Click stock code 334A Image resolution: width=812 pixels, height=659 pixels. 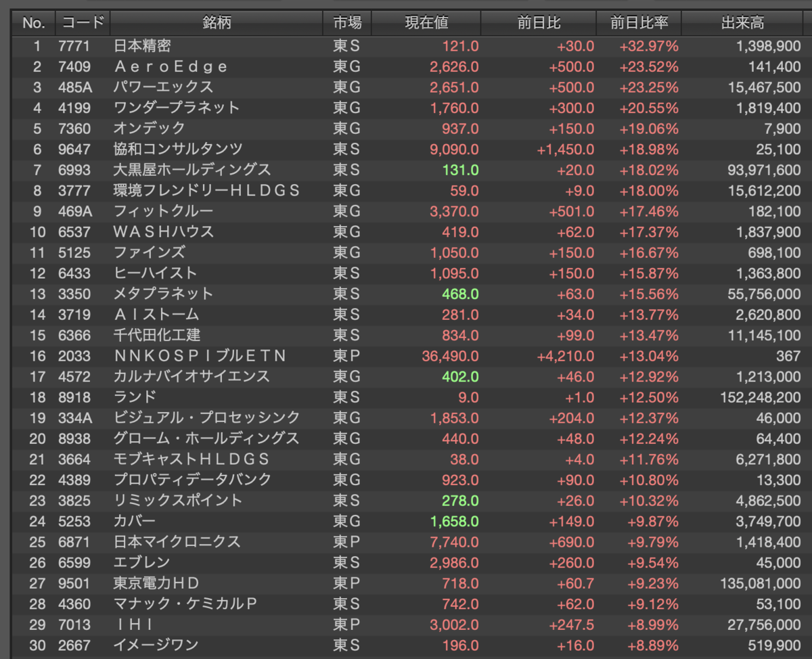pos(76,417)
